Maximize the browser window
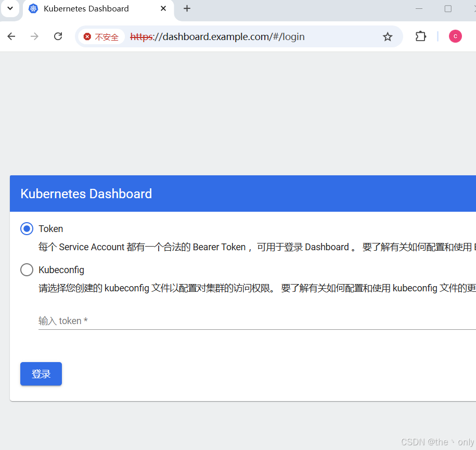The height and width of the screenshot is (450, 476). [x=448, y=8]
